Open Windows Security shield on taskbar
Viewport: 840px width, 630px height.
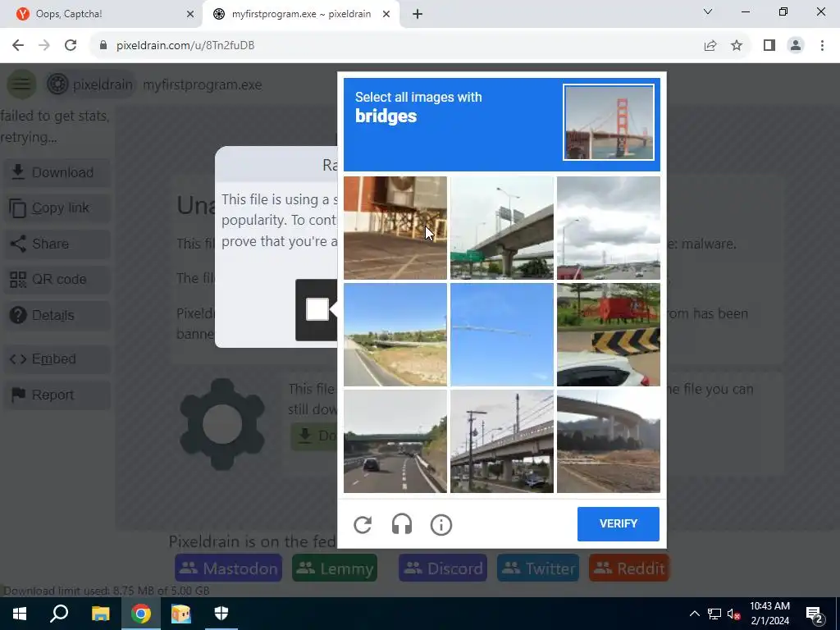pyautogui.click(x=221, y=614)
